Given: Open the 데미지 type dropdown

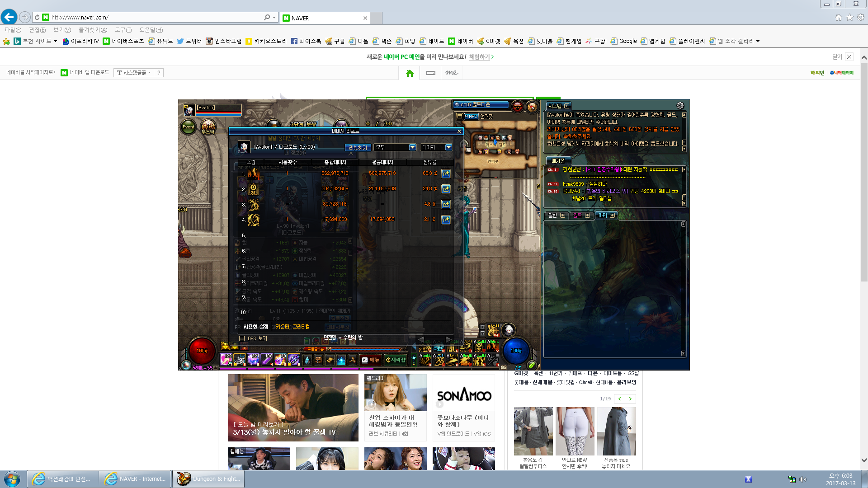Looking at the screenshot, I should tap(448, 147).
